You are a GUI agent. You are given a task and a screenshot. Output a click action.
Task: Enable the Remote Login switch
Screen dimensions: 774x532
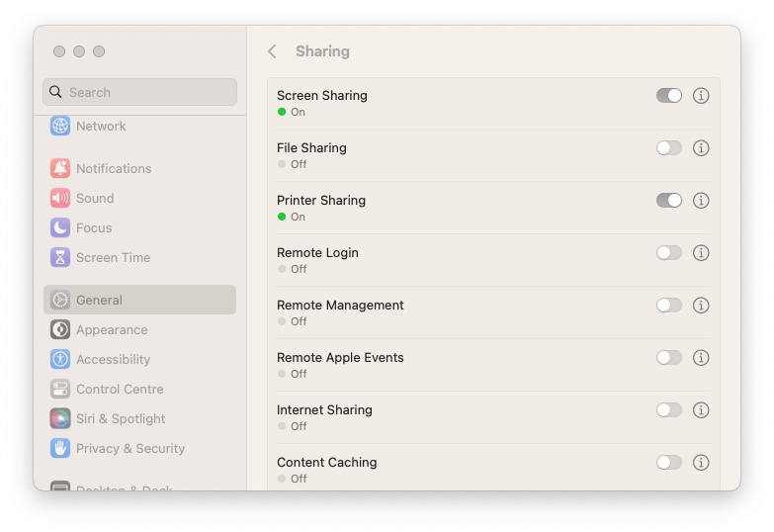point(669,252)
